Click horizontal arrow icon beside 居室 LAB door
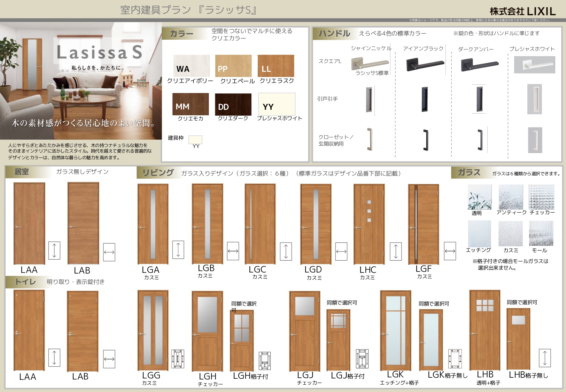The image size is (566, 392). (x=109, y=252)
